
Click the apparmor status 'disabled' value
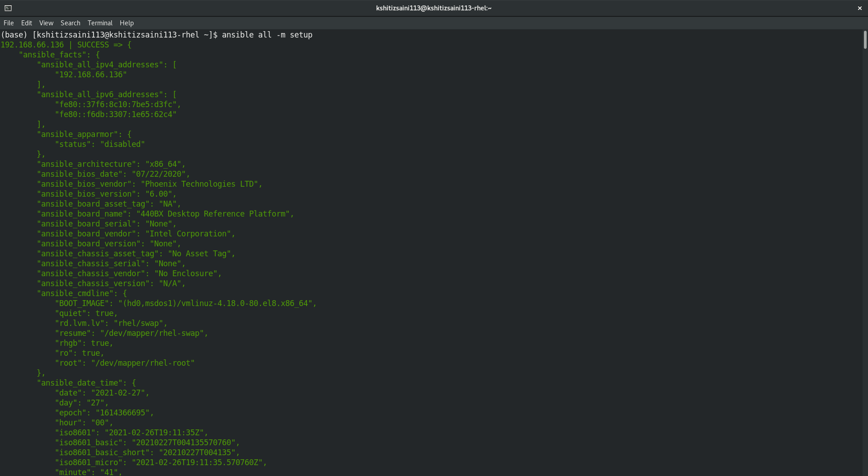click(x=122, y=144)
